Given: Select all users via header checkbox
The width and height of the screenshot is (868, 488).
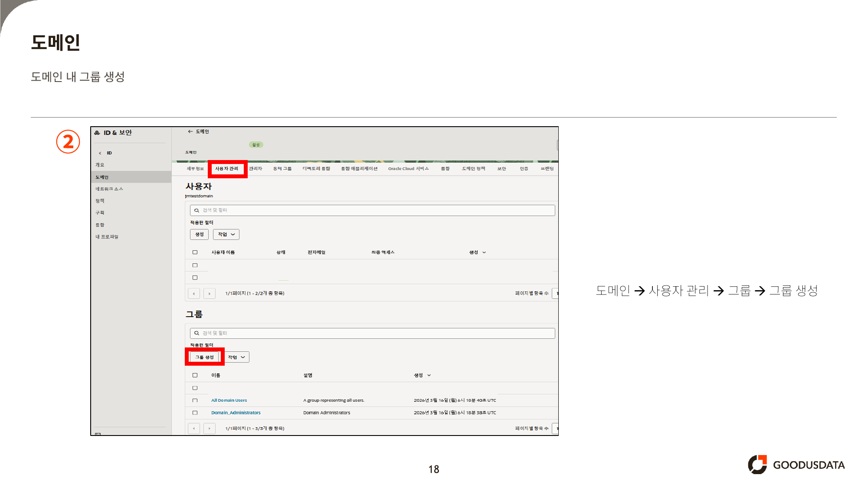Looking at the screenshot, I should (195, 252).
